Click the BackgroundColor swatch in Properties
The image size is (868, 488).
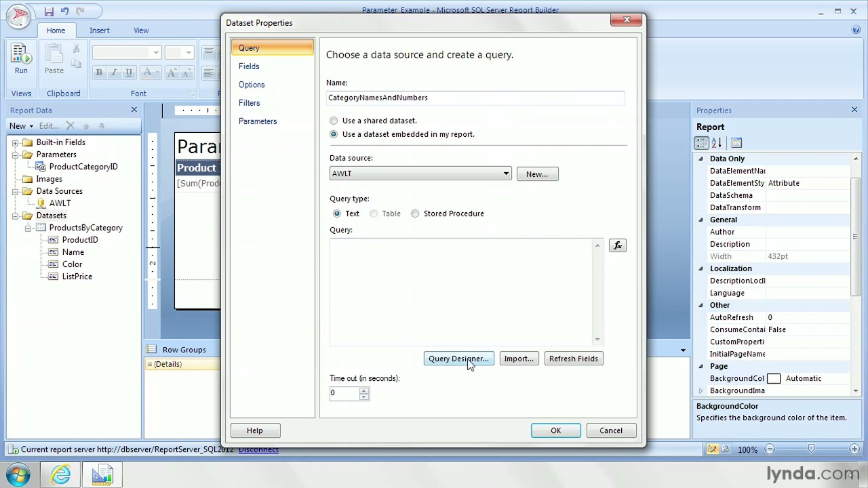click(x=773, y=378)
